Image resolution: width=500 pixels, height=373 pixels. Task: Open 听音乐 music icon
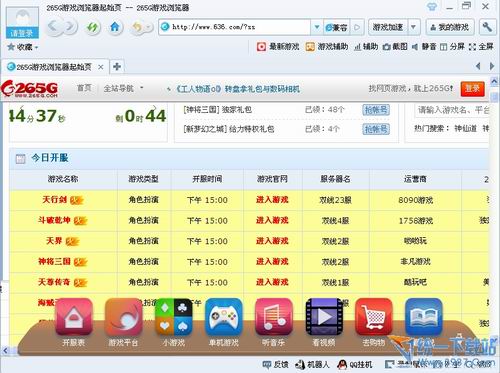tap(273, 317)
